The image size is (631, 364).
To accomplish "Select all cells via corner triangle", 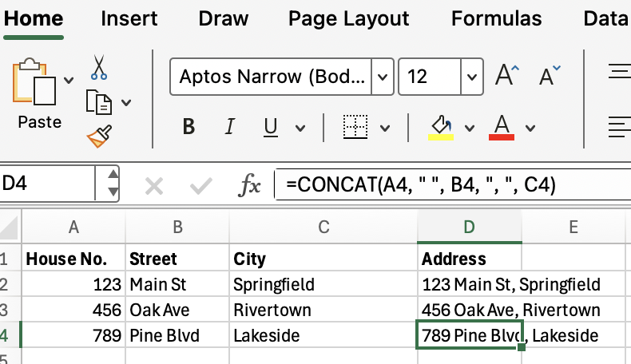I will [10, 227].
